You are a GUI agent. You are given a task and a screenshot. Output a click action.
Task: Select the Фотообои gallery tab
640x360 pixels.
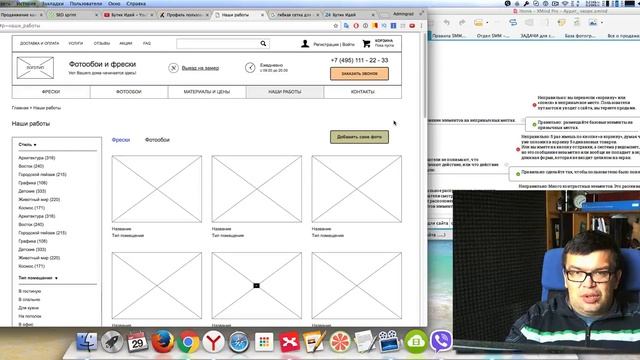click(x=157, y=140)
